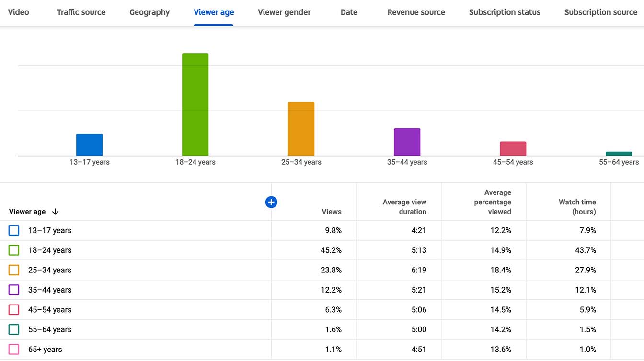Click the 5:00 average view duration
The width and height of the screenshot is (644, 361).
pyautogui.click(x=419, y=329)
